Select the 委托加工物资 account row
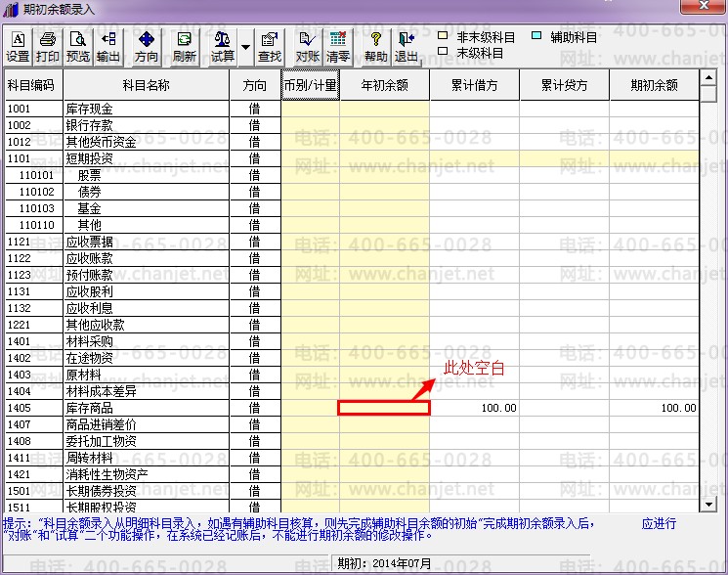Viewport: 728px width, 575px height. (x=352, y=441)
